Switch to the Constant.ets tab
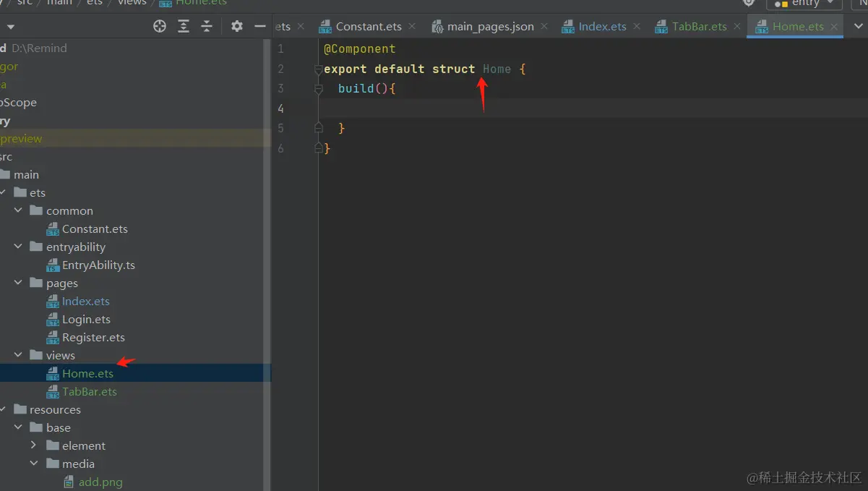Viewport: 868px width, 491px height. pyautogui.click(x=369, y=26)
